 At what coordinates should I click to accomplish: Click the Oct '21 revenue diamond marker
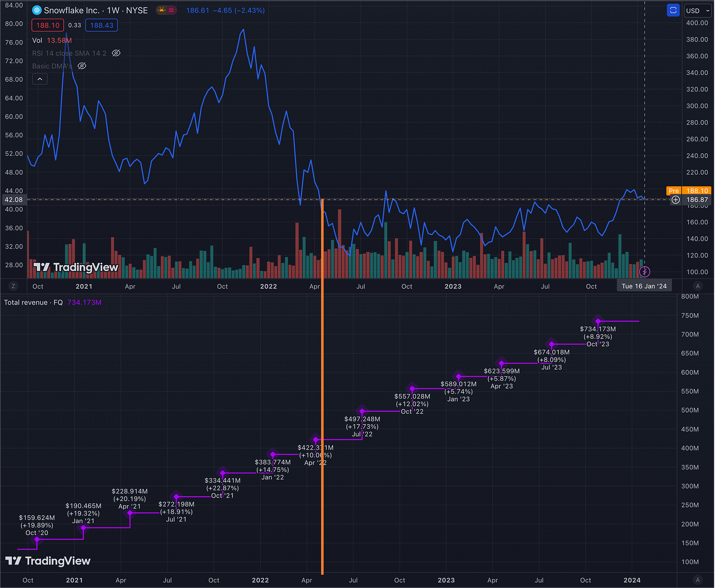click(x=223, y=473)
